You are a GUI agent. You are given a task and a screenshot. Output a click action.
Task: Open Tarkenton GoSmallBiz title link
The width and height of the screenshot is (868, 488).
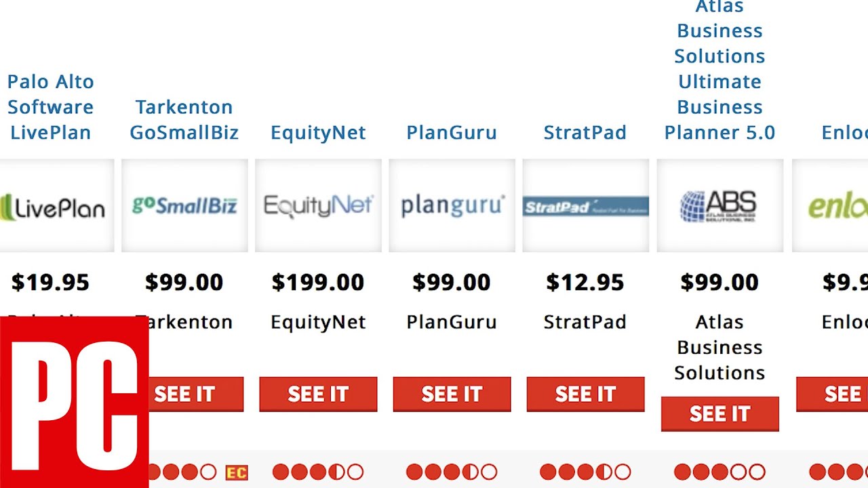(x=184, y=119)
